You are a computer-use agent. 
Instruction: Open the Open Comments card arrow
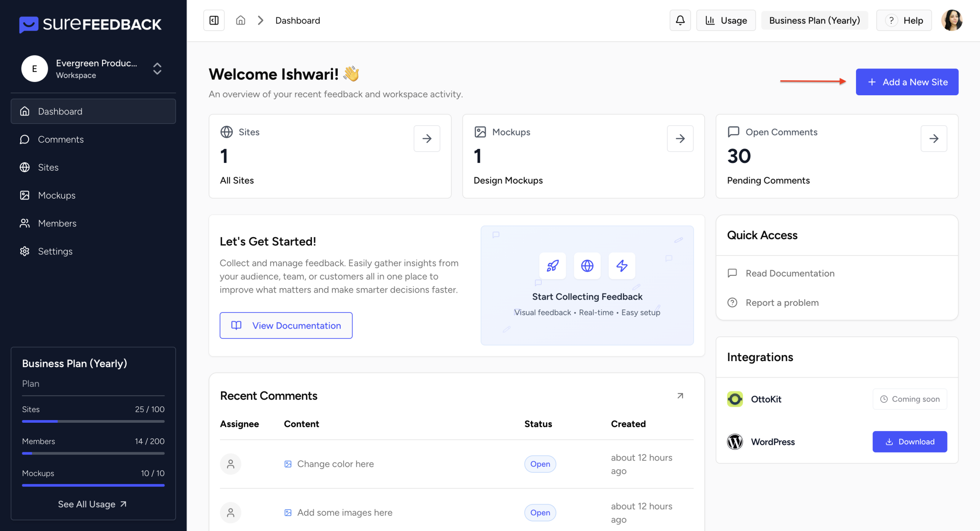(x=934, y=138)
